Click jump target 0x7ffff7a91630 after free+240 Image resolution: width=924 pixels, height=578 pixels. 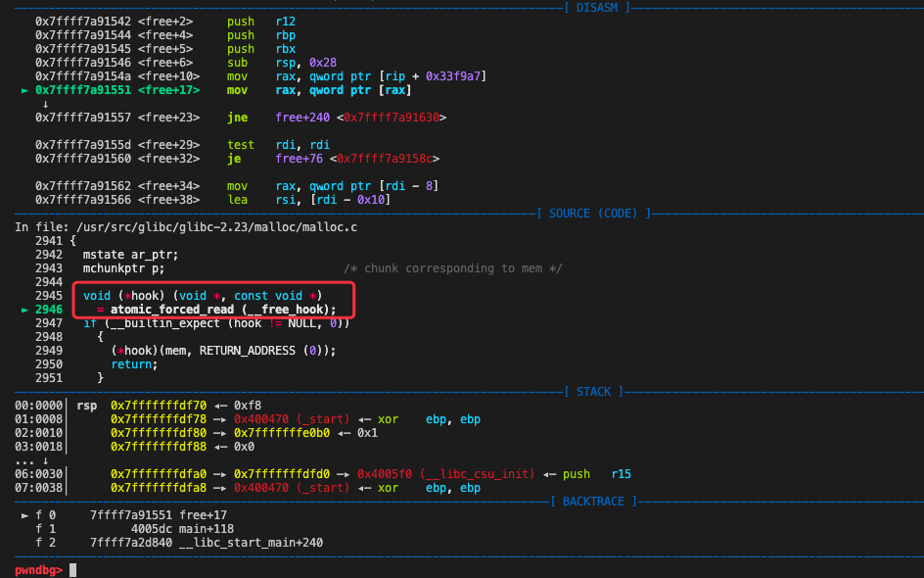[x=392, y=118]
